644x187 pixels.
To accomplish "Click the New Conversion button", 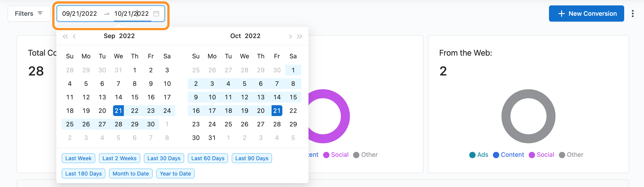I will tap(586, 14).
